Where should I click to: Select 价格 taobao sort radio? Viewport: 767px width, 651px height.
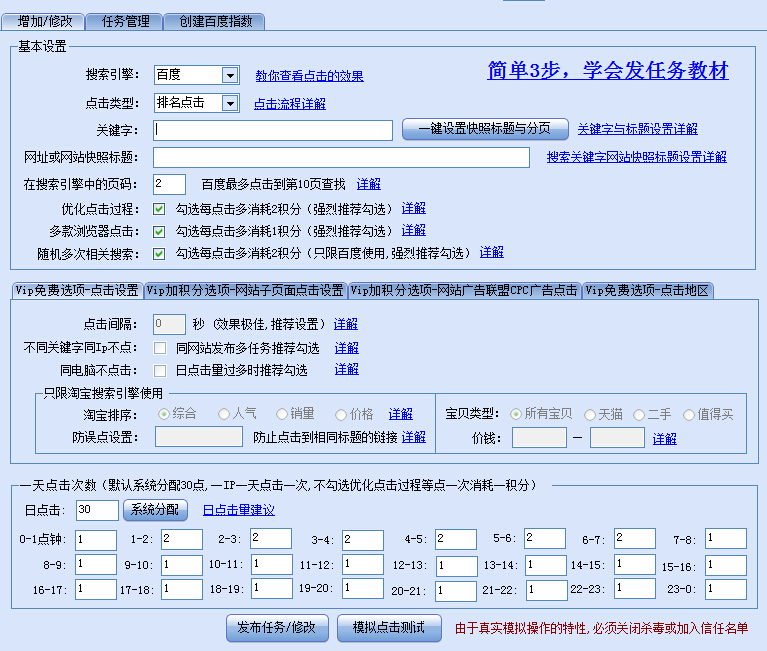[341, 415]
